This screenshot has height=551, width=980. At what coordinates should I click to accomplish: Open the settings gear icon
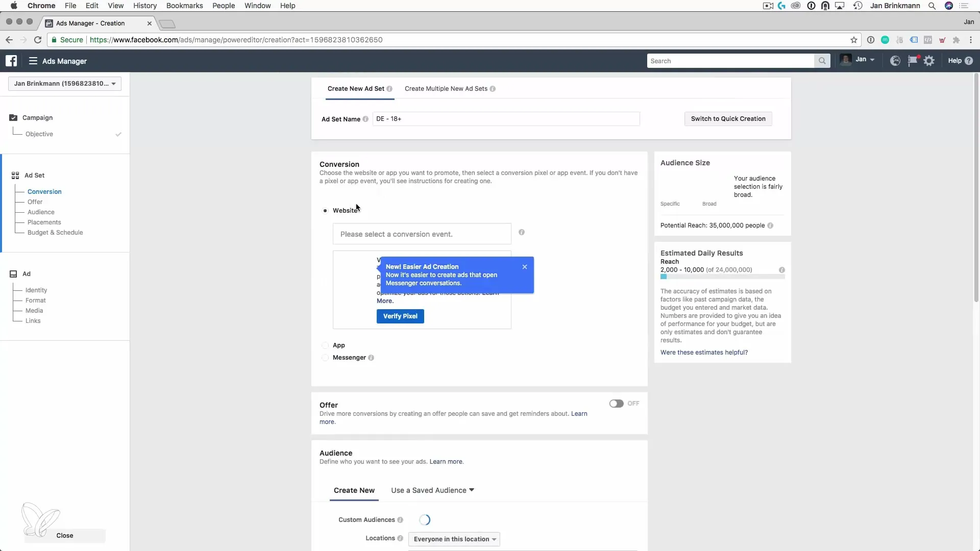pos(929,61)
